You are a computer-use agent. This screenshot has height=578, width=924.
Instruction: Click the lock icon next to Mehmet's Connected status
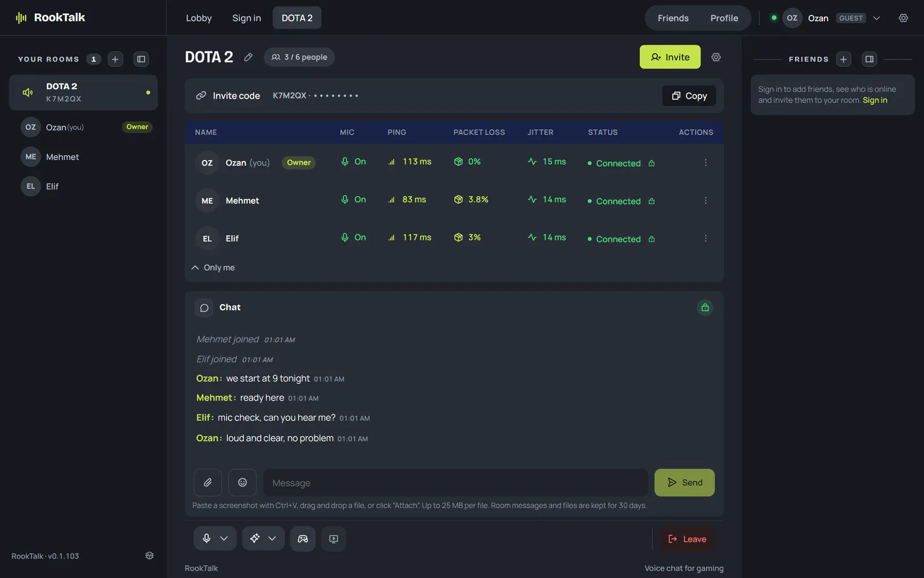651,201
